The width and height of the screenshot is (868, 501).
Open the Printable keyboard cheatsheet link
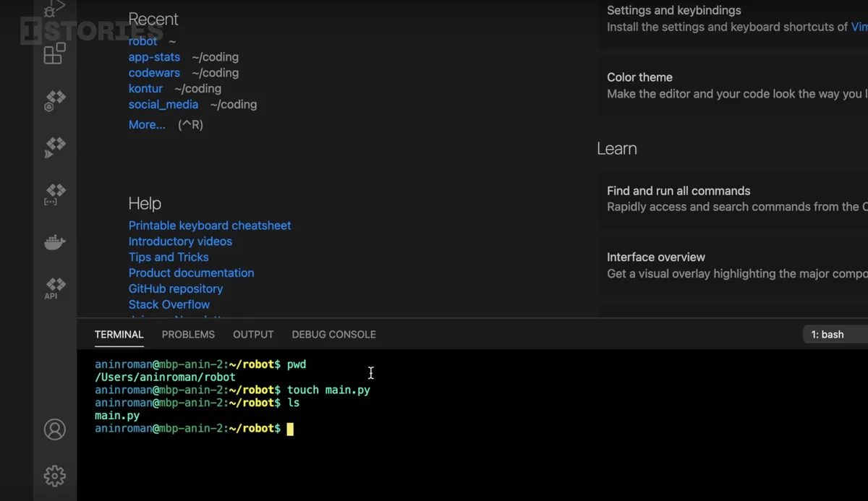pyautogui.click(x=210, y=226)
